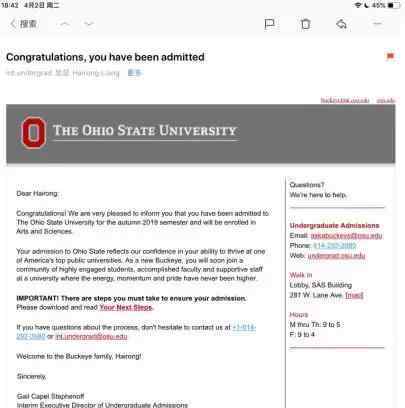Screen dimensions: 405x408
Task: Delete email with trash icon
Action: pos(305,24)
